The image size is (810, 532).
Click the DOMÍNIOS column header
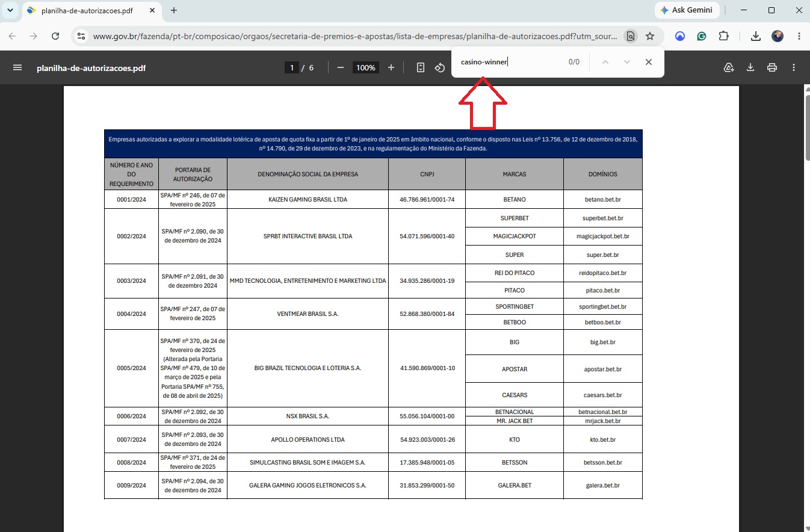pos(603,174)
